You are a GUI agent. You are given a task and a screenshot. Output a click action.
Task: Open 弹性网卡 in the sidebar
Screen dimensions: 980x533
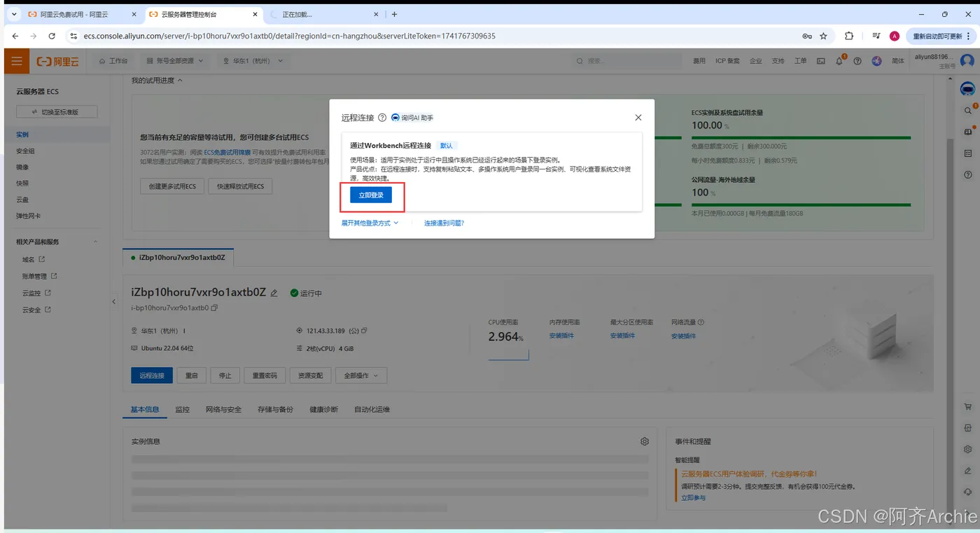click(x=29, y=216)
